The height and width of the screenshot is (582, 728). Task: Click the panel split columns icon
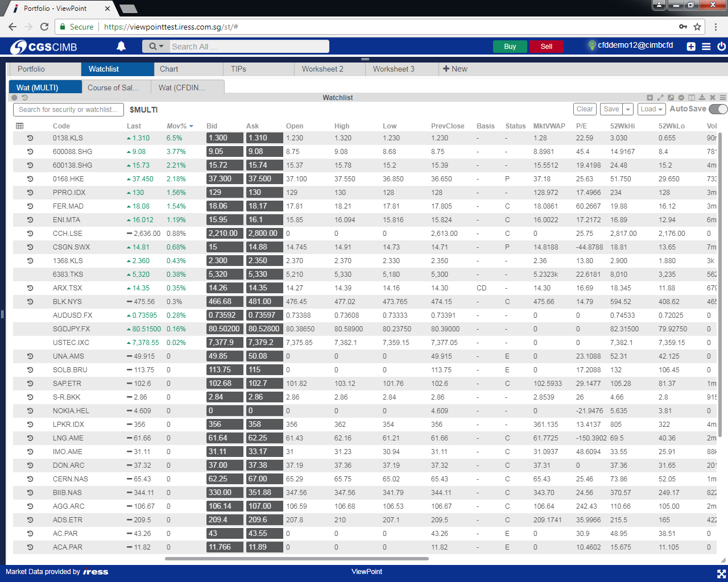[x=692, y=98]
